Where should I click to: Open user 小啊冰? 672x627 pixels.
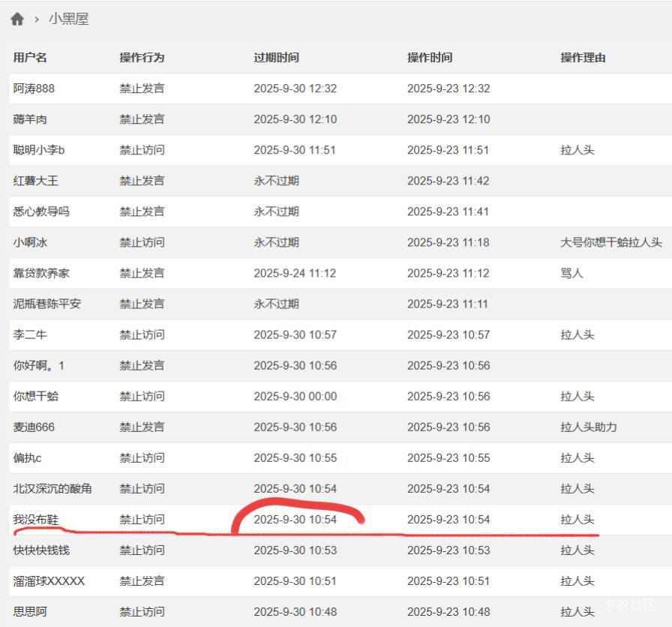click(x=30, y=242)
